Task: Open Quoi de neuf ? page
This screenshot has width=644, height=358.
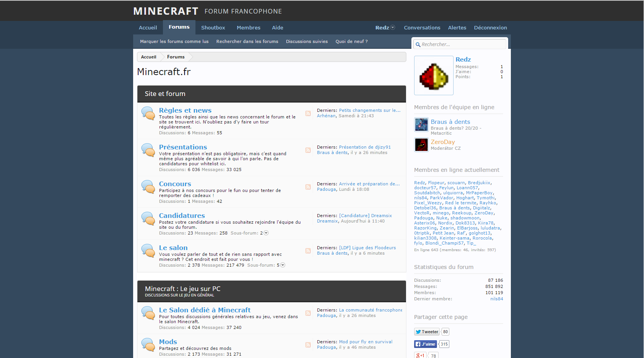Action: coord(351,41)
